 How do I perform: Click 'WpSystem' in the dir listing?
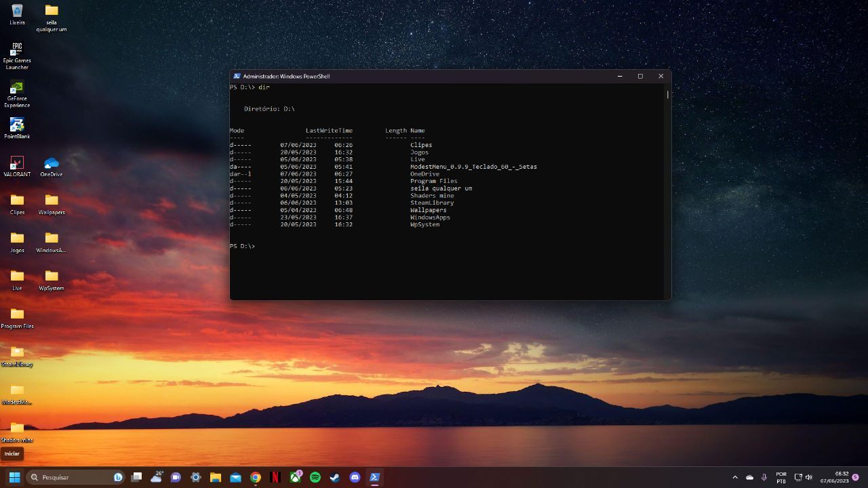tap(425, 224)
